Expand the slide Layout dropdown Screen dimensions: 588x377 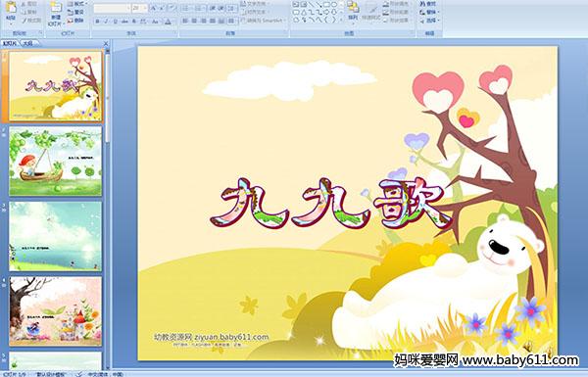tap(76, 4)
